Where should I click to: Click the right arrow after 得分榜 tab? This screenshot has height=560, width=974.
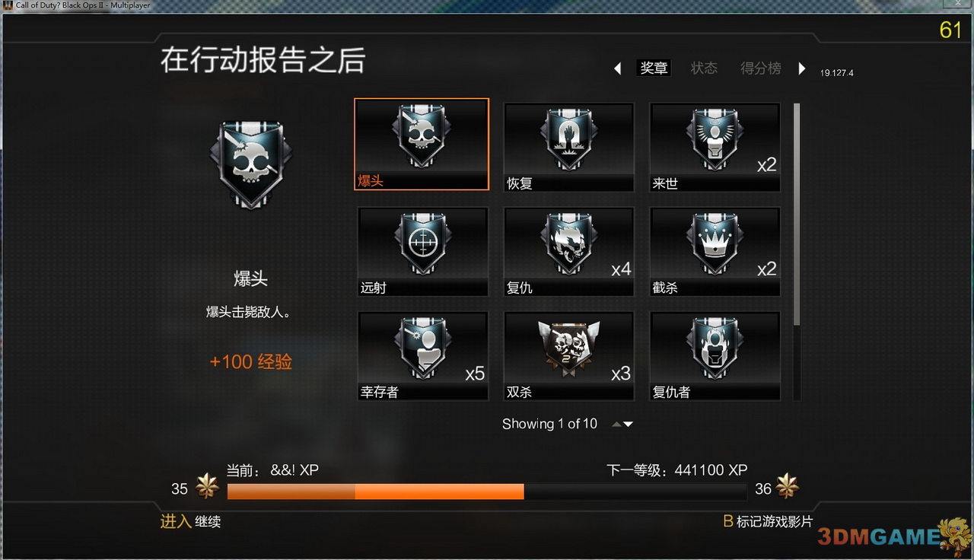801,68
